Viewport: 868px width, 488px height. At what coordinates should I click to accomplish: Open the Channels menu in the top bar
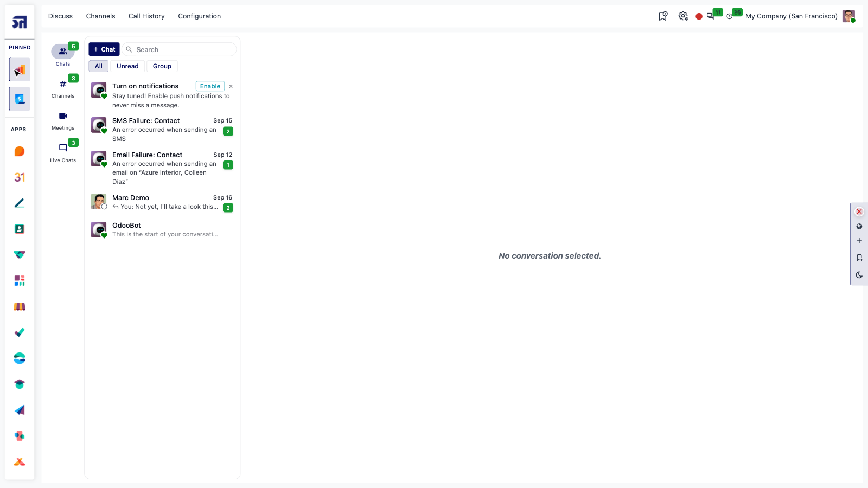pos(100,16)
